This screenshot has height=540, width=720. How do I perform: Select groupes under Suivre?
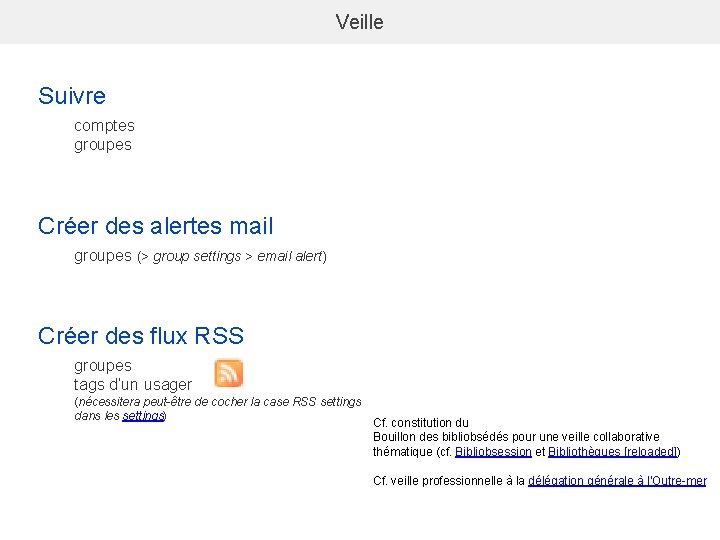pyautogui.click(x=103, y=145)
